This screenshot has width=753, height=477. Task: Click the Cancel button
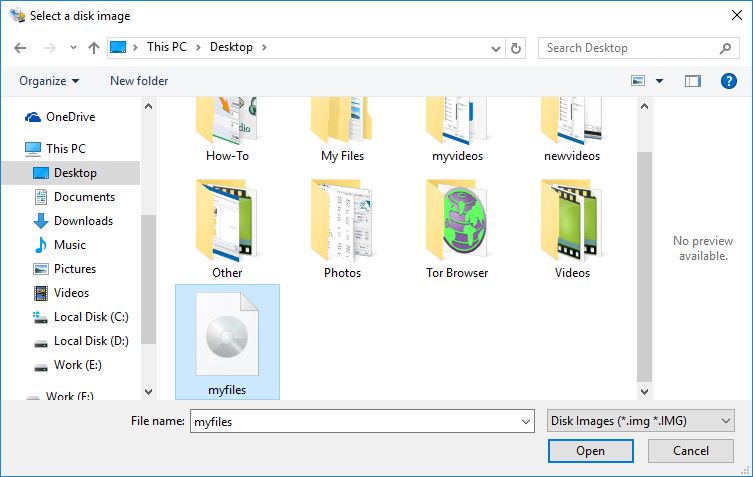click(x=691, y=451)
